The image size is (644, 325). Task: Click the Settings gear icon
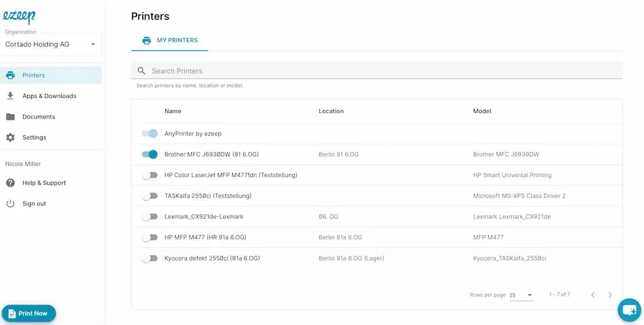[x=10, y=137]
